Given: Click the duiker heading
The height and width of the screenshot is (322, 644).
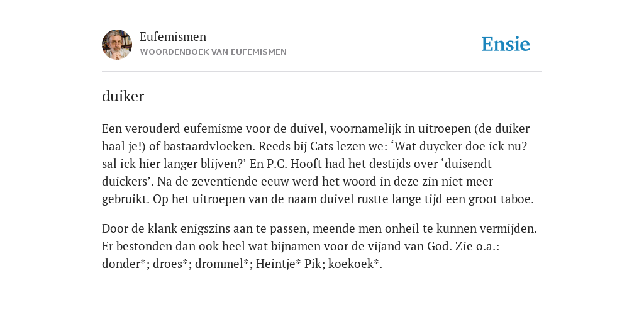Looking at the screenshot, I should [123, 96].
